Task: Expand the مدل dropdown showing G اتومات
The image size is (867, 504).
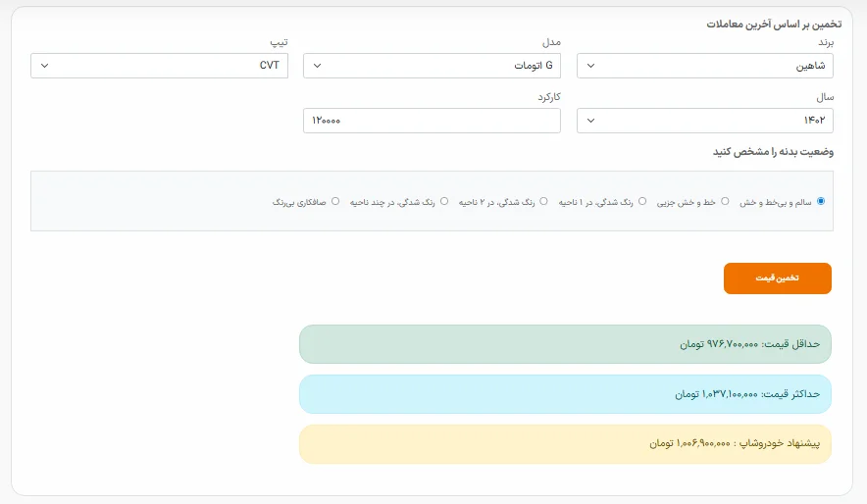Action: coord(432,66)
